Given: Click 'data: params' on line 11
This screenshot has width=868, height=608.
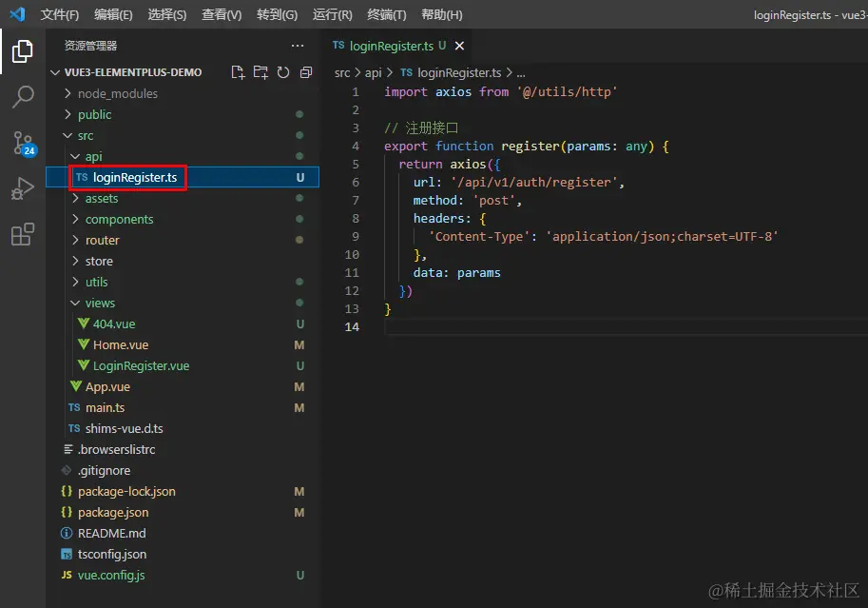Looking at the screenshot, I should pos(456,273).
